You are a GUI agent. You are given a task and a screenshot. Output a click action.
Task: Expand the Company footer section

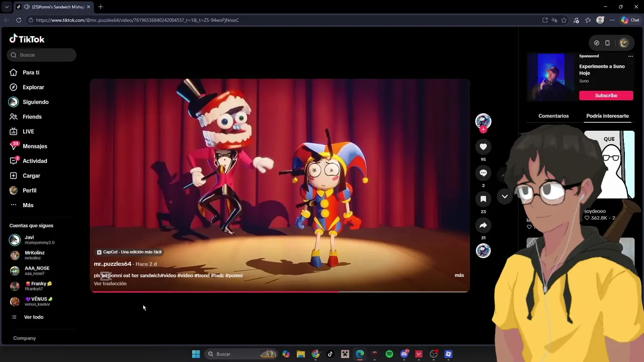(25, 338)
